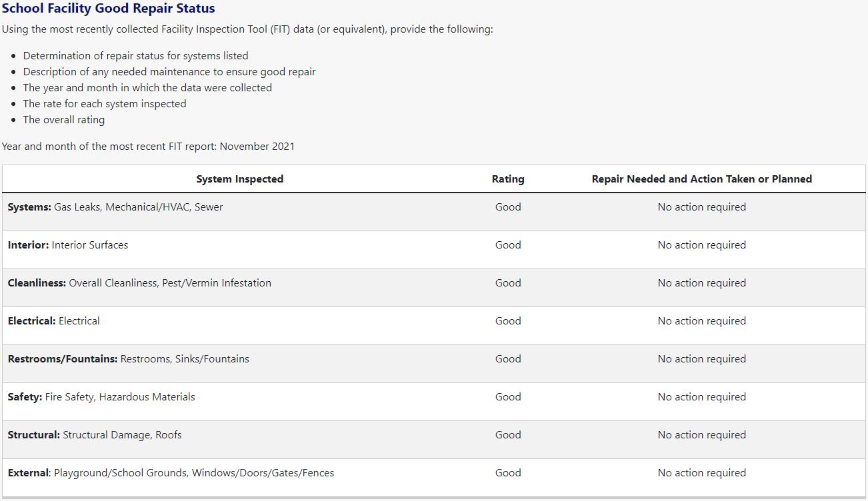Image resolution: width=868 pixels, height=501 pixels.
Task: Select the Systems: Gas Leaks row label
Action: coord(115,207)
